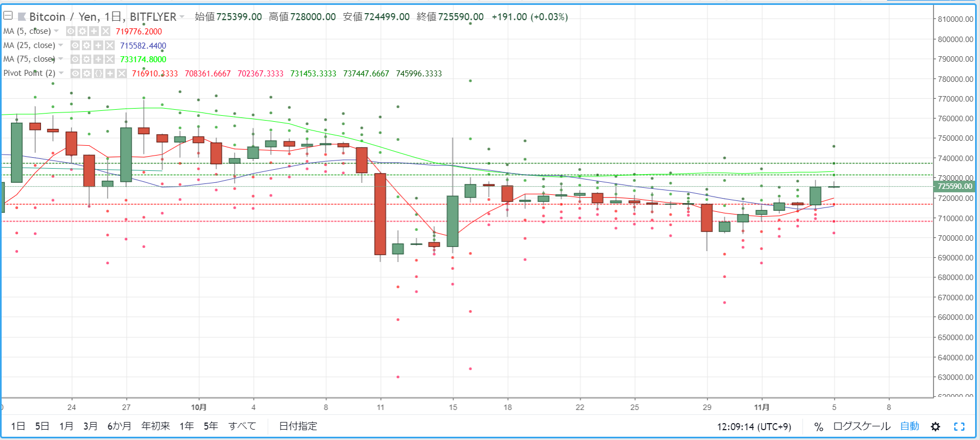Open Pivot Point source code braces icon

[x=98, y=73]
